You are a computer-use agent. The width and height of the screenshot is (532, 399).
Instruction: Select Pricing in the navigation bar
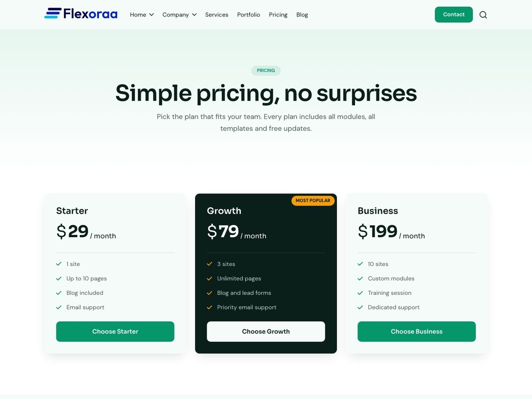(x=278, y=15)
